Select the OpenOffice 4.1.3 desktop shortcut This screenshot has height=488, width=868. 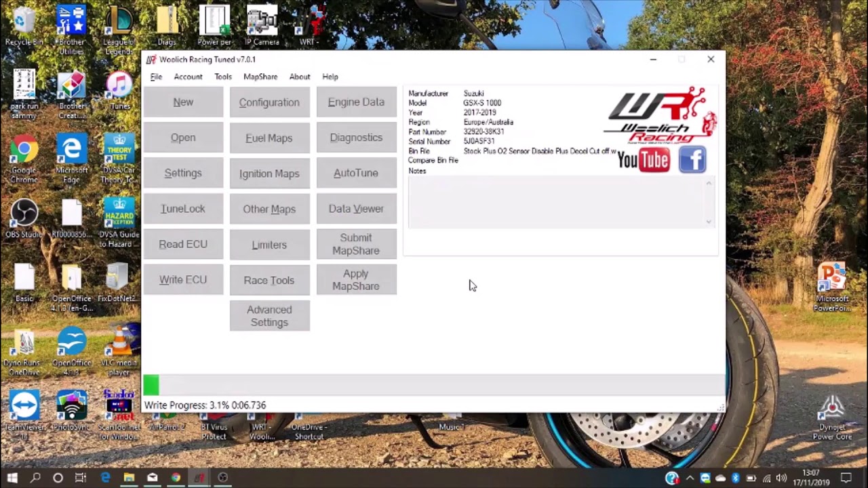point(71,352)
